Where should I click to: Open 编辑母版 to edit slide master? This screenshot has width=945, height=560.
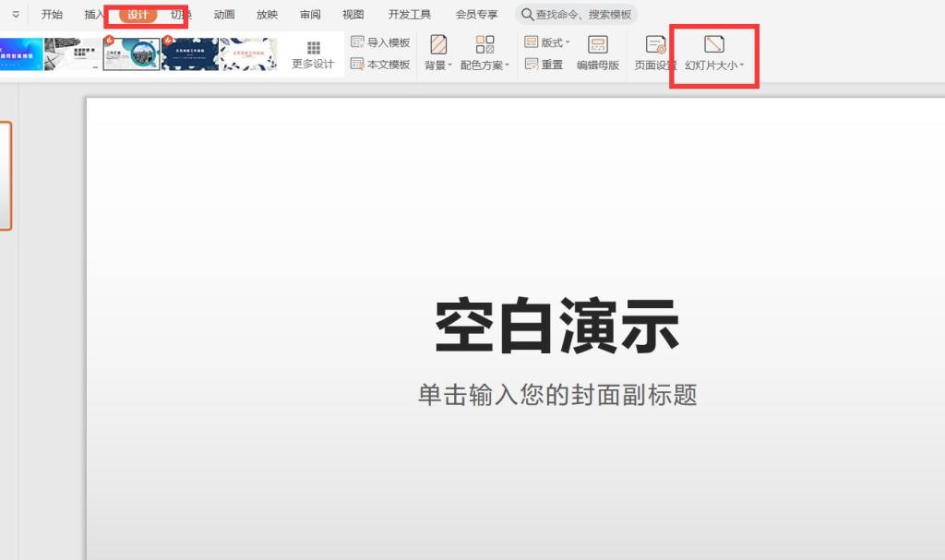(x=598, y=45)
